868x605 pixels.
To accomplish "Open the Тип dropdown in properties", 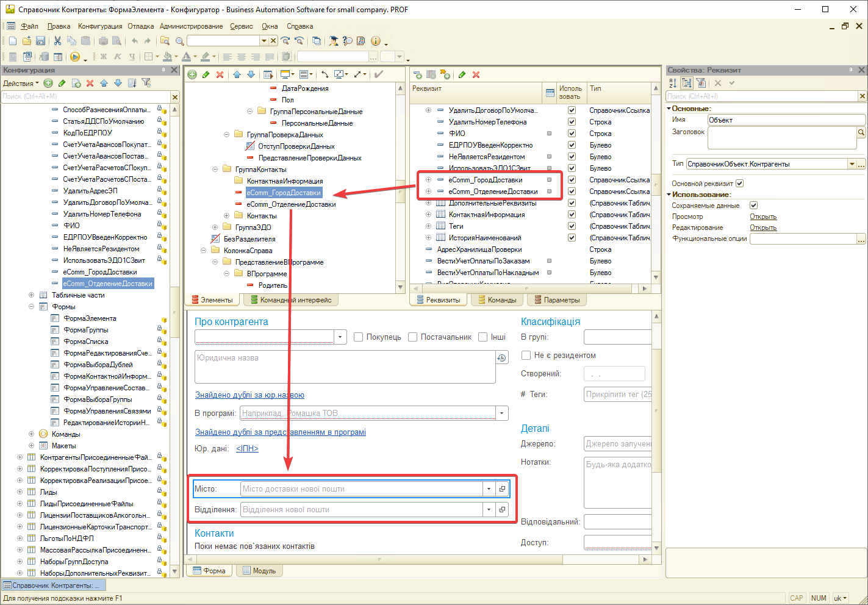I will pyautogui.click(x=852, y=164).
